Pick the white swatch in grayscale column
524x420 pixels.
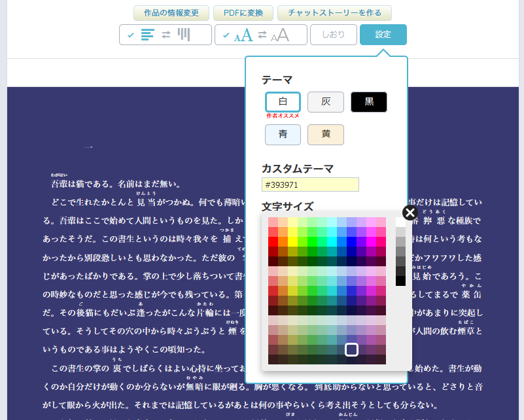coord(400,222)
